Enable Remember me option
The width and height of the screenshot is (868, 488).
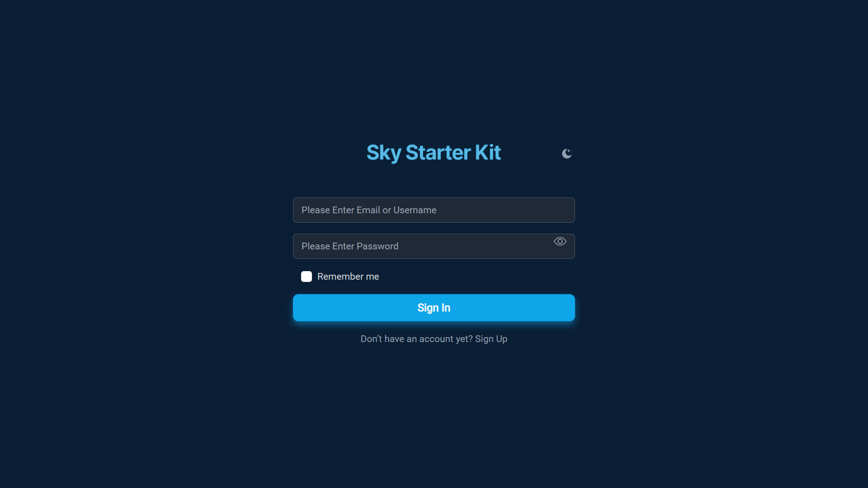click(307, 277)
